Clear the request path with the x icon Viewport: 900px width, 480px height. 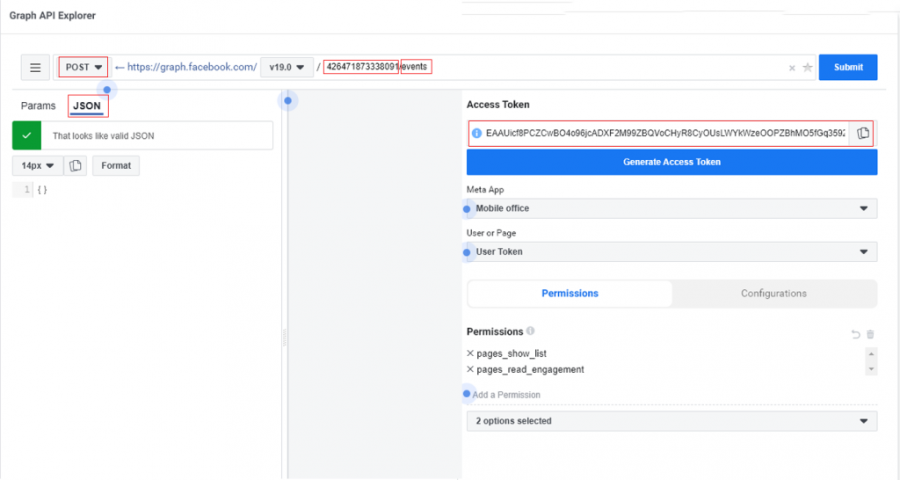pos(792,68)
